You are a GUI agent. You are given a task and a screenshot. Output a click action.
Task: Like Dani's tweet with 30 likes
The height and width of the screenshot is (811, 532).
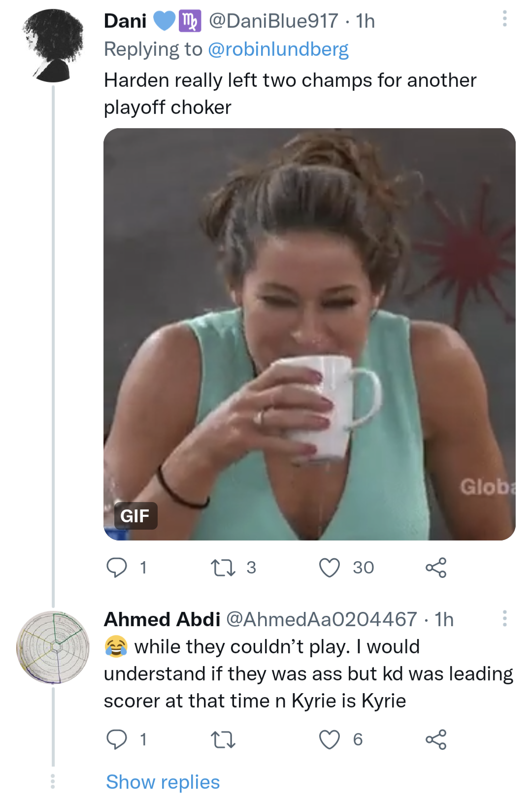click(330, 568)
